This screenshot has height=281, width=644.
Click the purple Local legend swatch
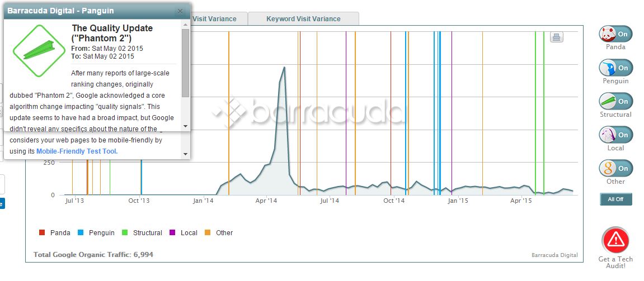click(x=172, y=232)
